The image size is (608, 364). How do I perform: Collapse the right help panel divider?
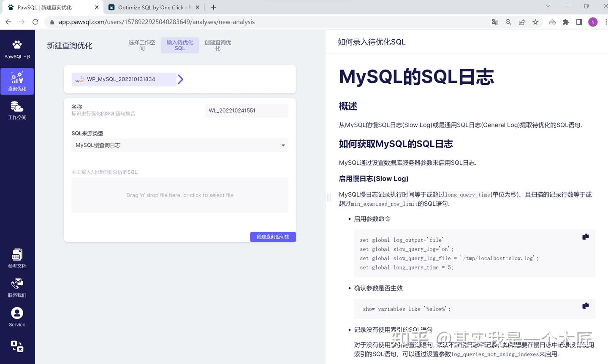(329, 197)
